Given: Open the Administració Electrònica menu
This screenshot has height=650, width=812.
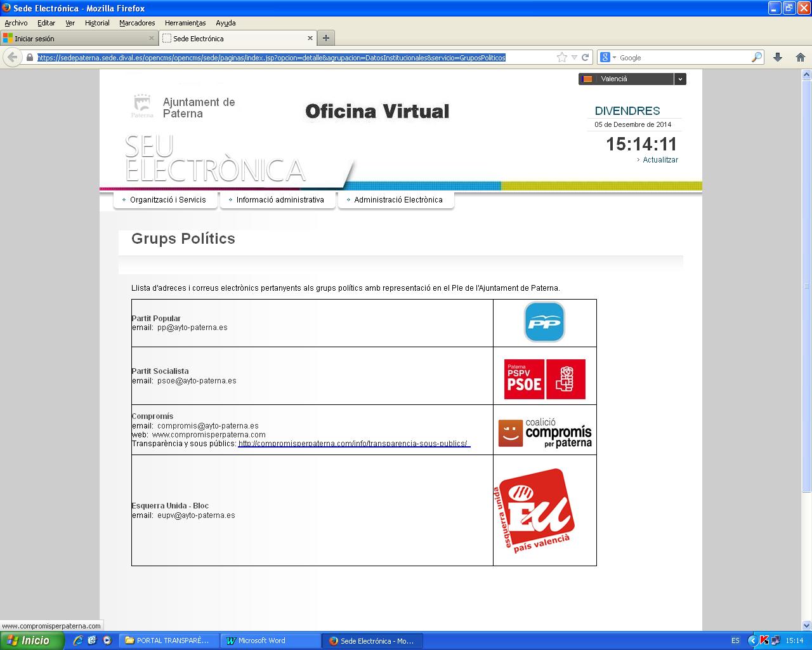Looking at the screenshot, I should [x=396, y=199].
